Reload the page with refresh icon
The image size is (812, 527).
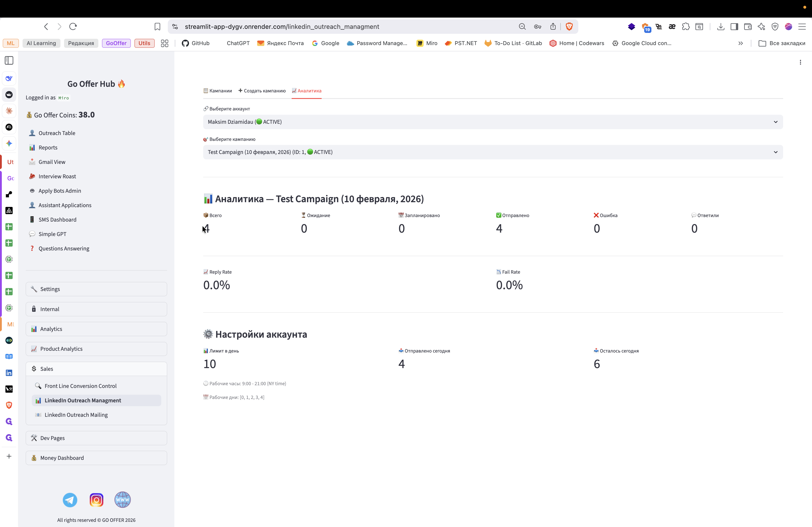[x=73, y=27]
